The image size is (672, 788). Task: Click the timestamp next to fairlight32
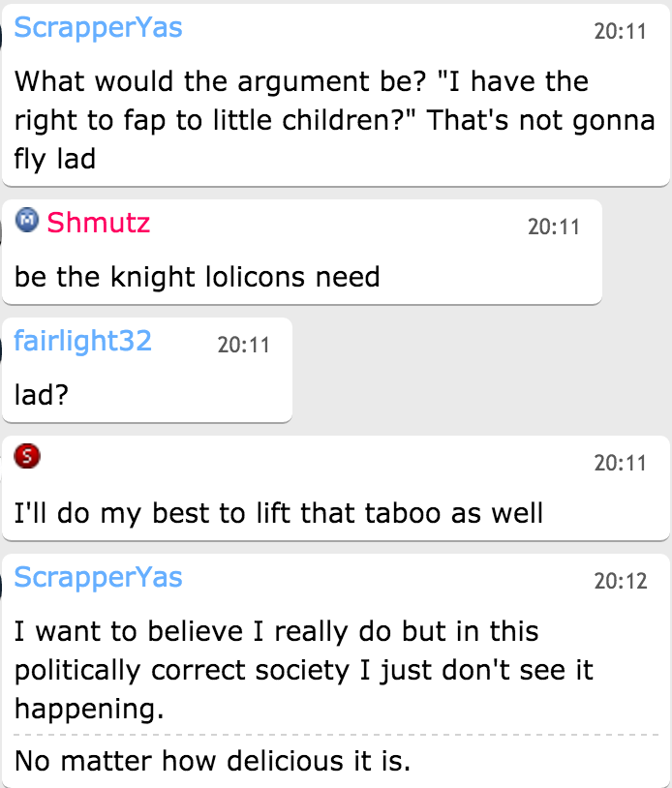tap(243, 344)
